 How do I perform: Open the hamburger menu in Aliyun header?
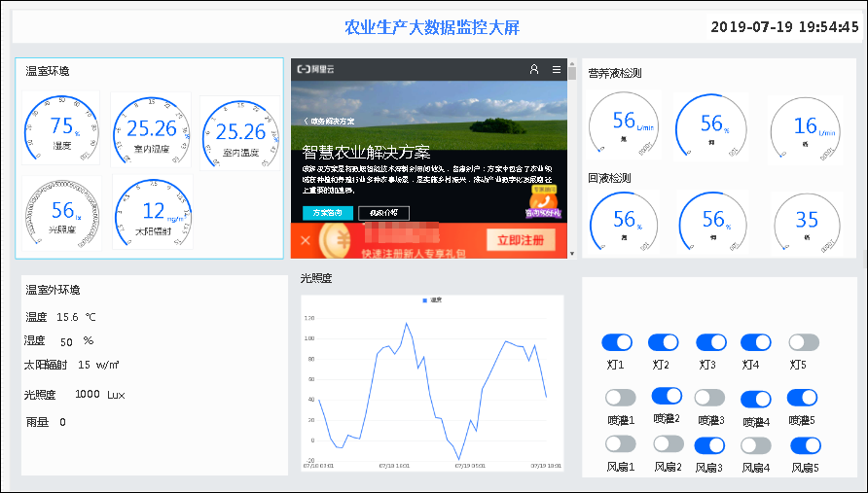pos(557,69)
